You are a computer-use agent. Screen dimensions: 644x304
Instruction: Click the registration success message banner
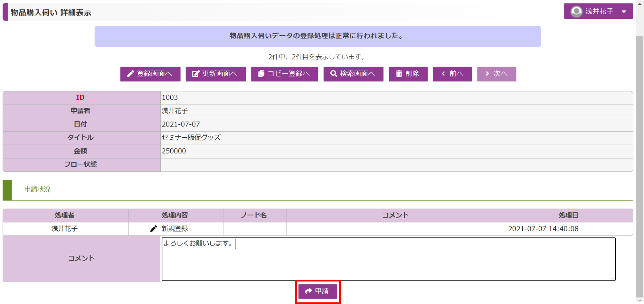(x=317, y=36)
